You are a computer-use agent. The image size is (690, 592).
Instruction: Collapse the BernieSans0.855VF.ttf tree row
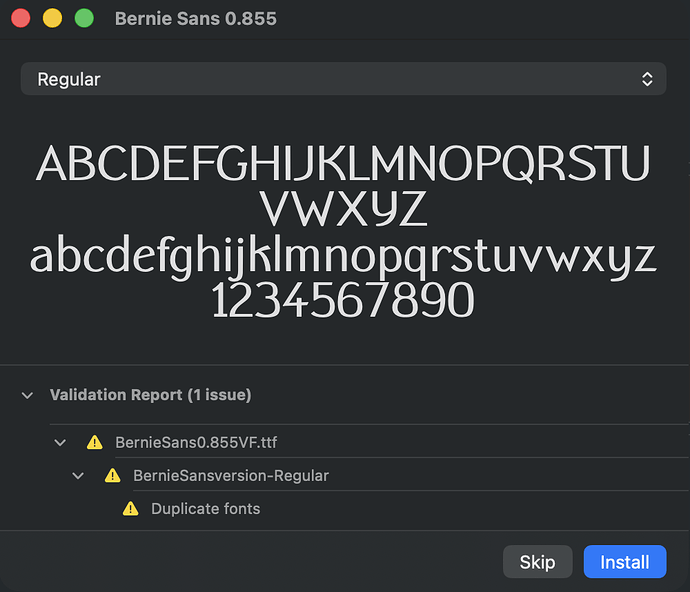click(61, 442)
